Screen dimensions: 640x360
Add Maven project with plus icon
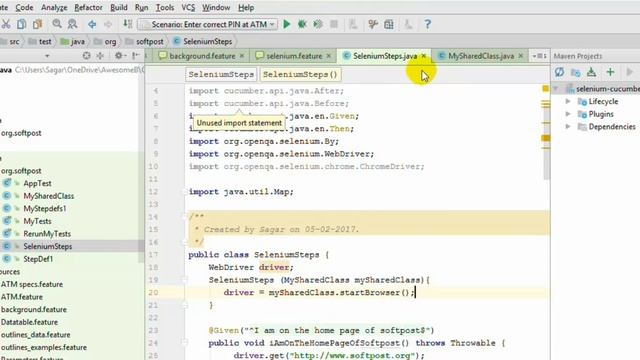(610, 73)
